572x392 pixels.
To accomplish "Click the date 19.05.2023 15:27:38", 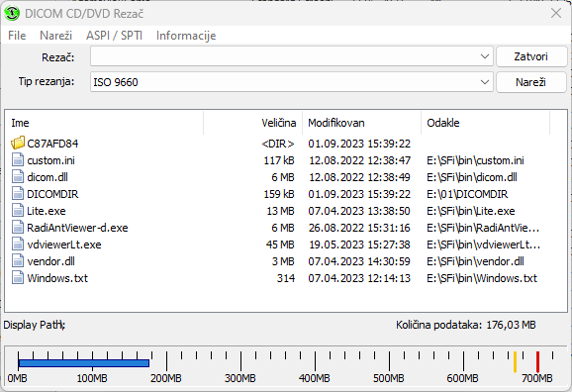I will tap(359, 245).
